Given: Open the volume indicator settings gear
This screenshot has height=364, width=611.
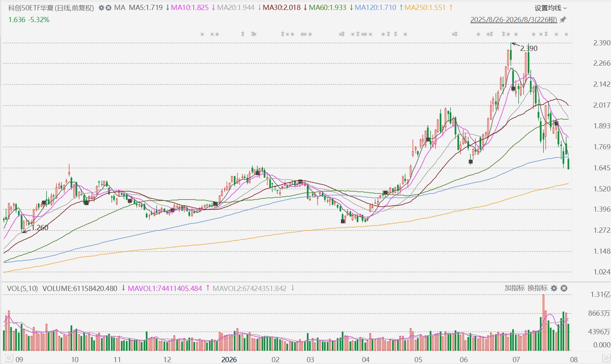Looking at the screenshot, I should click(554, 288).
